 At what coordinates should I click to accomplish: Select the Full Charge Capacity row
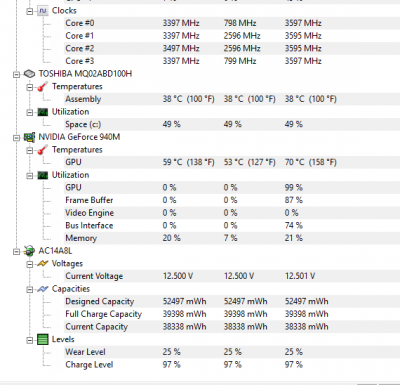click(x=232, y=314)
